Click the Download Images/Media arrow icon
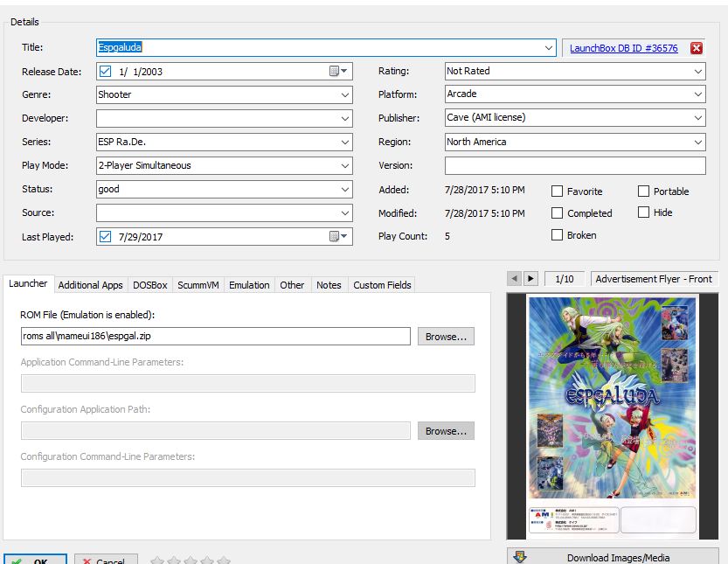This screenshot has width=728, height=564. click(x=520, y=556)
